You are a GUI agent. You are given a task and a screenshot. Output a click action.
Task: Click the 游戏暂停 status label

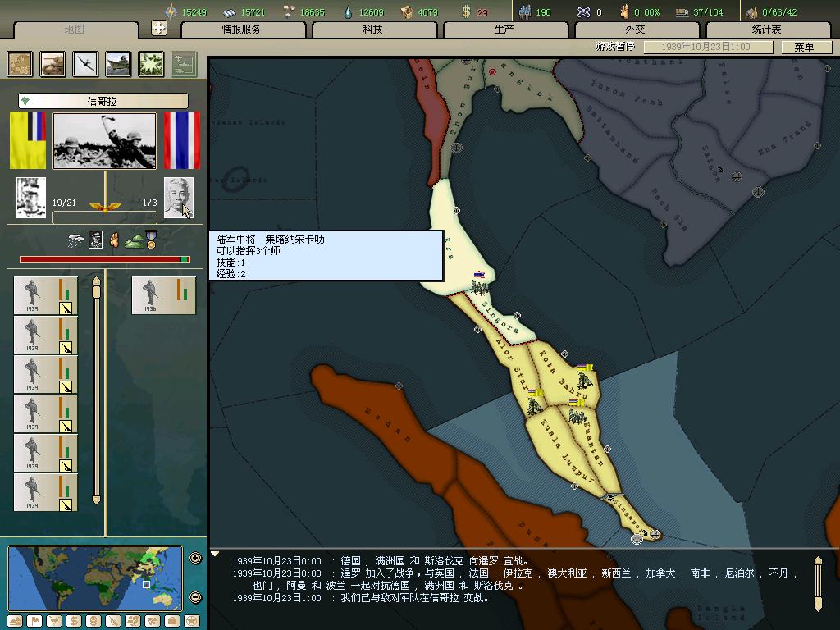[615, 47]
